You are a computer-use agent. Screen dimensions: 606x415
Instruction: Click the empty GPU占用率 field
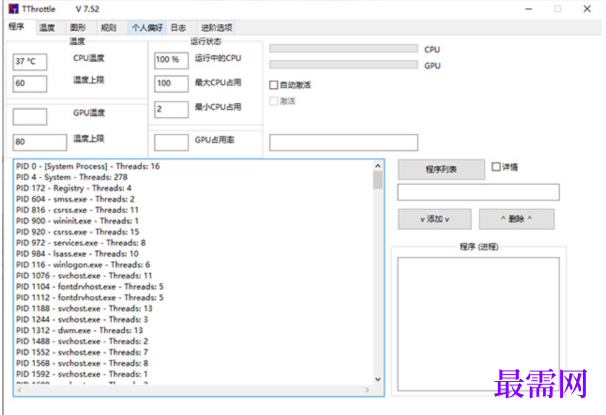(171, 142)
